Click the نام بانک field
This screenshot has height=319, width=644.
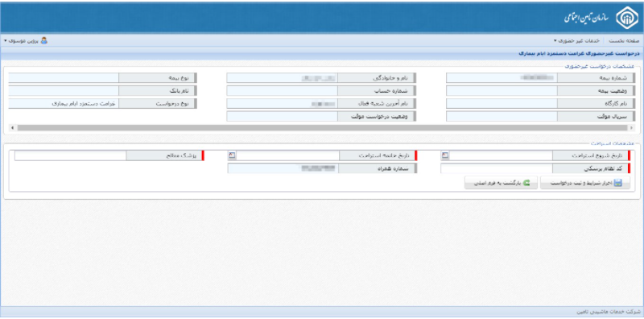click(x=64, y=90)
